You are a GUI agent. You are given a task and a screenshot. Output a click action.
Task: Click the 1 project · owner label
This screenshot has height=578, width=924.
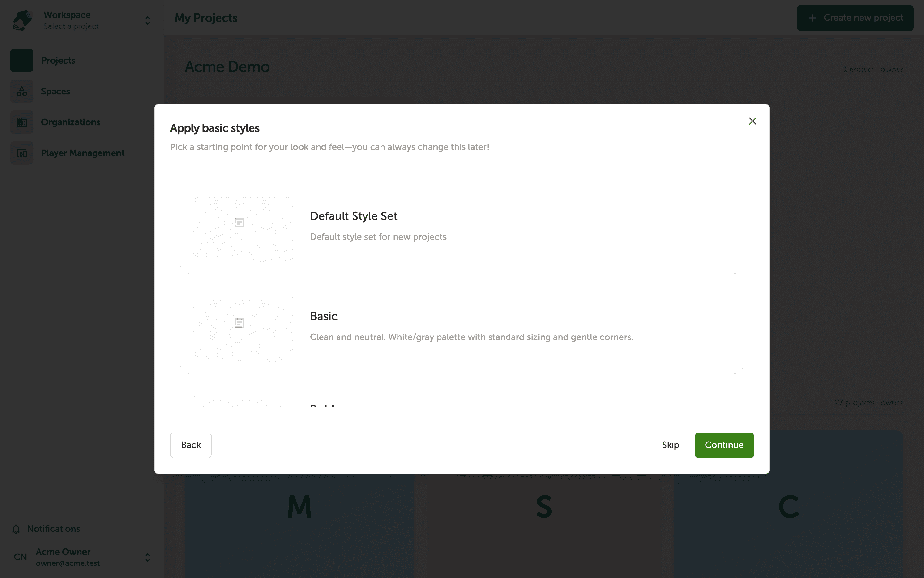coord(873,70)
